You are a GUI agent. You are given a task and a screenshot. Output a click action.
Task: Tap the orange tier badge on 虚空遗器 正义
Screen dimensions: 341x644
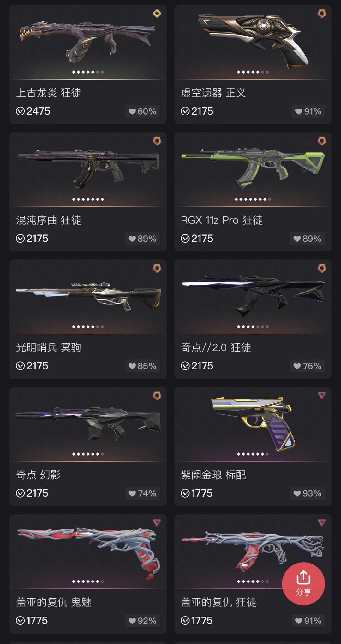pos(322,14)
